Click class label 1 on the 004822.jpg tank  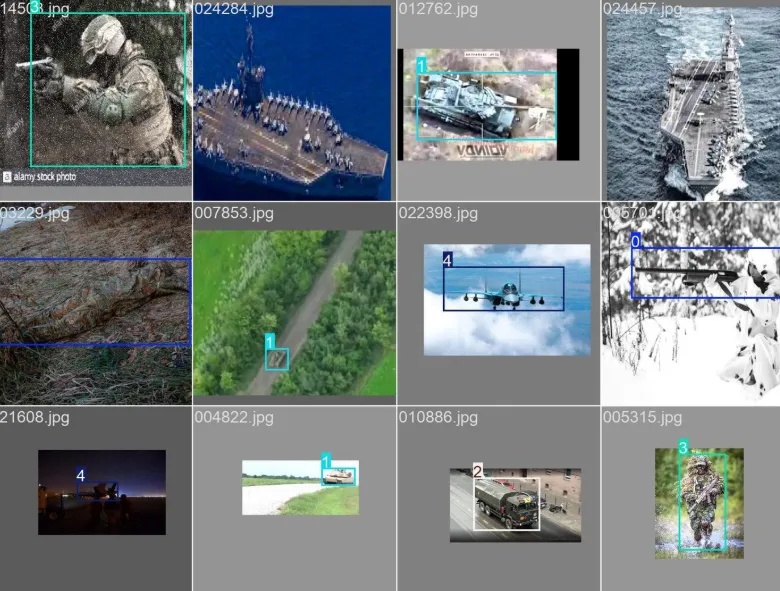(x=326, y=461)
